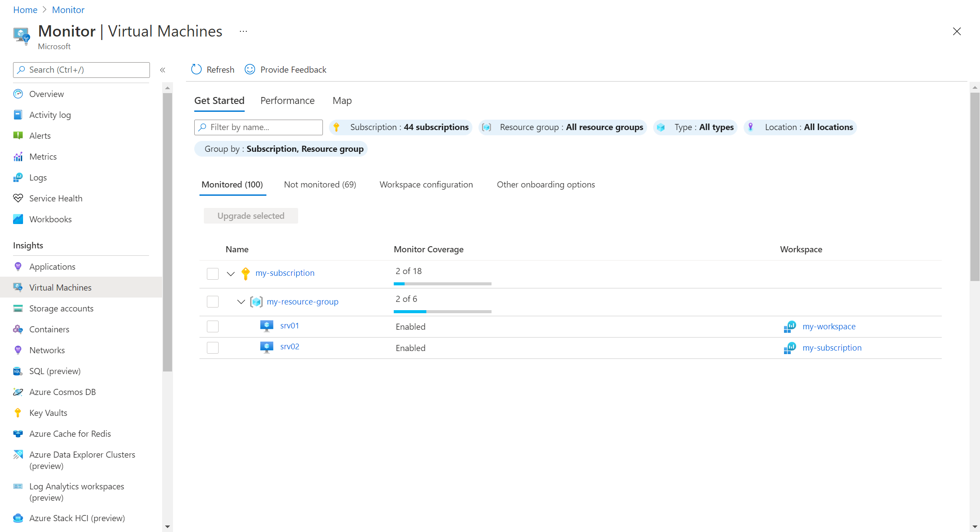Screen dimensions: 980x532
Task: Toggle checkbox for srv02 selection
Action: point(213,347)
